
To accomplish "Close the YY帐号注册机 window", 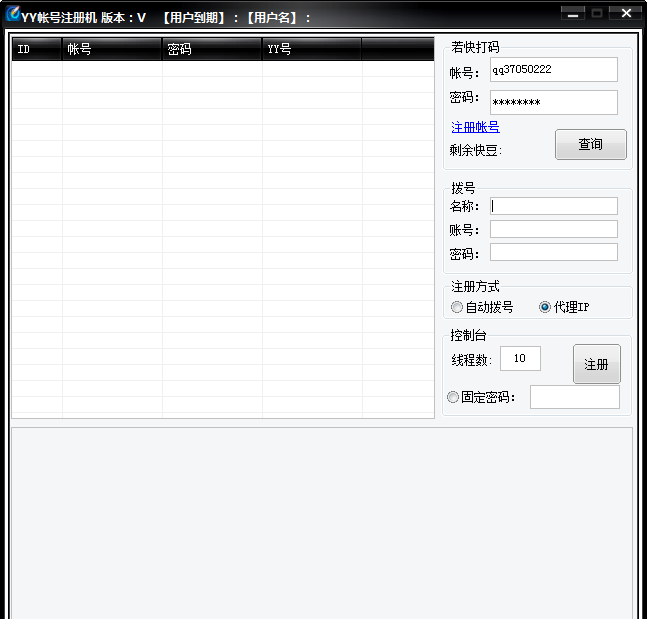I will (626, 14).
